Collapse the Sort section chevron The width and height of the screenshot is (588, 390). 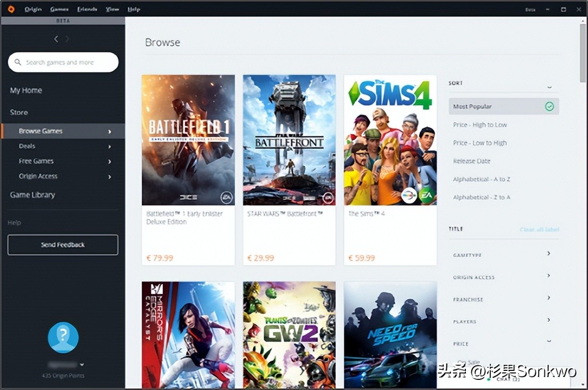549,87
